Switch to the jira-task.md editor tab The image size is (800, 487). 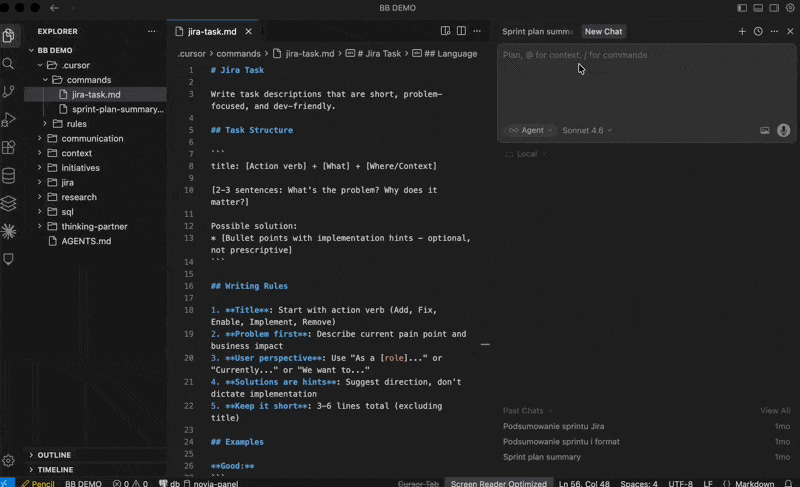212,32
